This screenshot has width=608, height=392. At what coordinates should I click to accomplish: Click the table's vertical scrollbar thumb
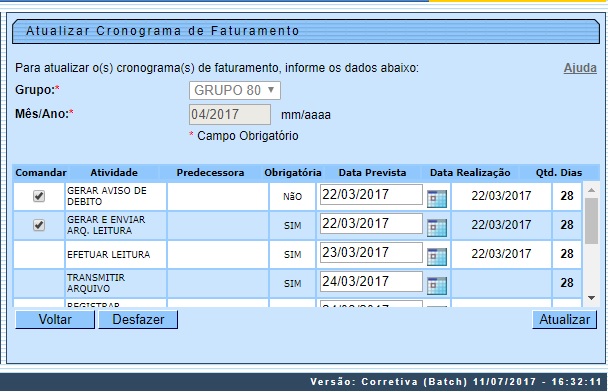tap(591, 221)
